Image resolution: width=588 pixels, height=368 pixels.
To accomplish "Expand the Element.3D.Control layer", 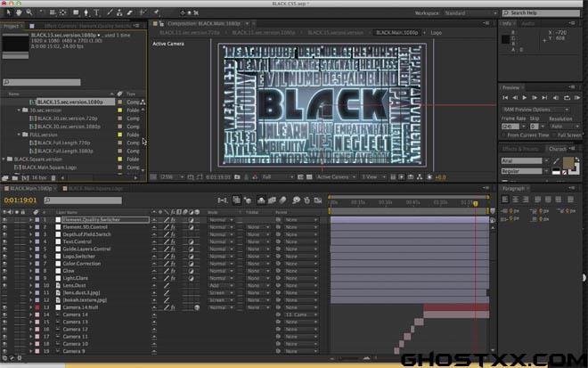I will tap(31, 227).
